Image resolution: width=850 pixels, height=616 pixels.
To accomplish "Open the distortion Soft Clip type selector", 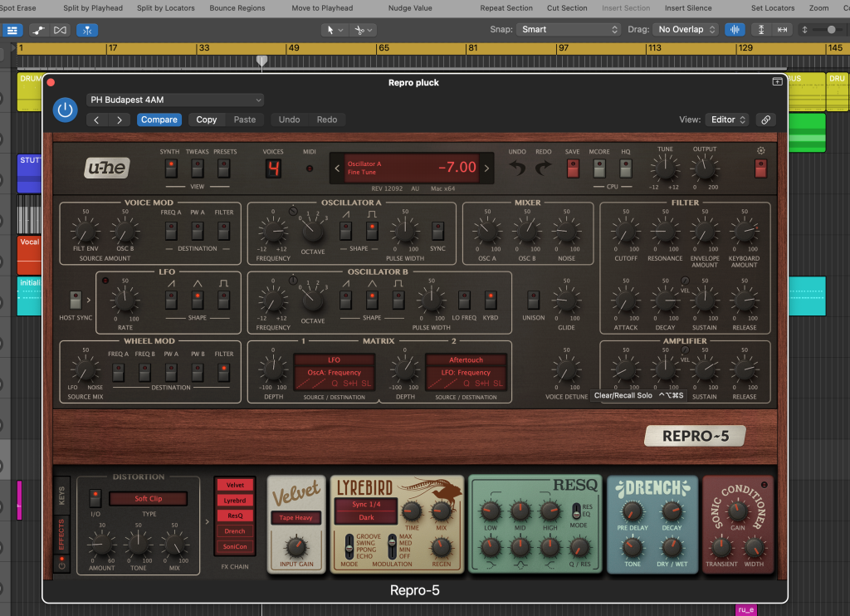I will click(x=148, y=498).
